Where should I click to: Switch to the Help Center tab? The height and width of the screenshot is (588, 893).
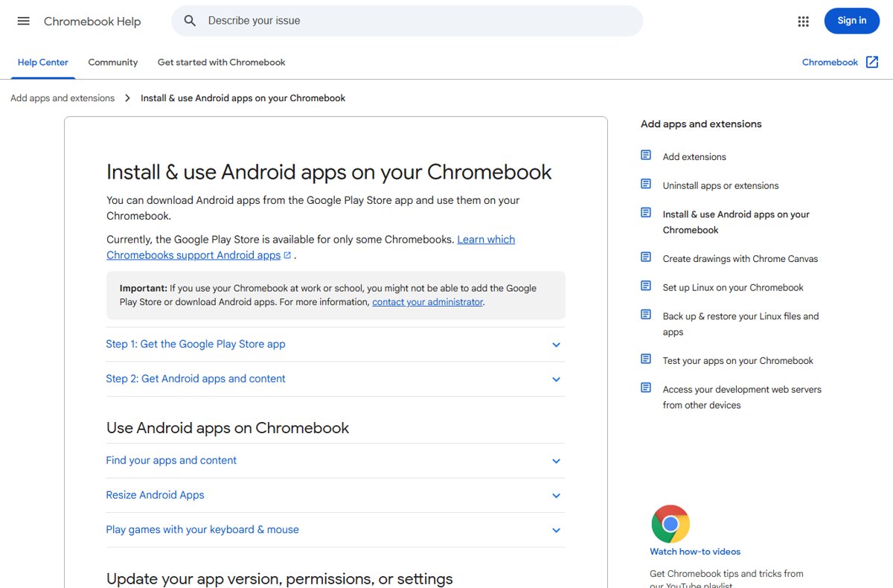43,63
